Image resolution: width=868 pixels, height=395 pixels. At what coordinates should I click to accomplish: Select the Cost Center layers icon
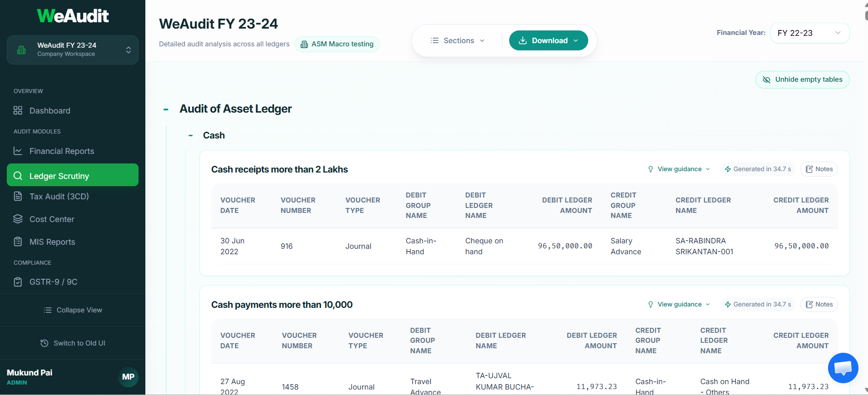coord(18,219)
